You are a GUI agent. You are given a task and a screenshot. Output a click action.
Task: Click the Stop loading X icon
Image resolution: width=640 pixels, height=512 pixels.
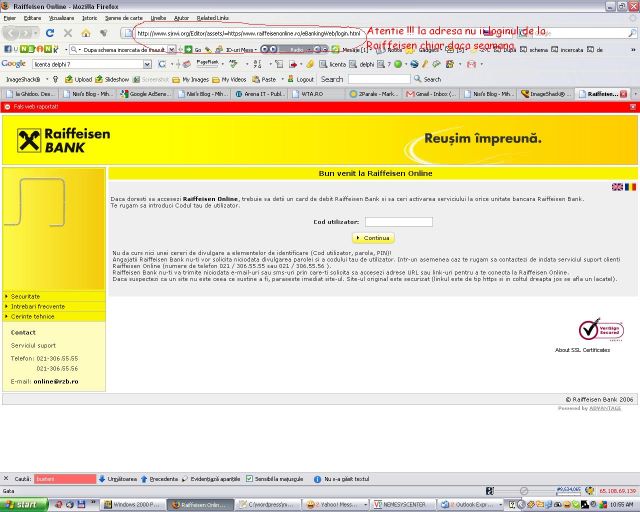click(x=68, y=33)
